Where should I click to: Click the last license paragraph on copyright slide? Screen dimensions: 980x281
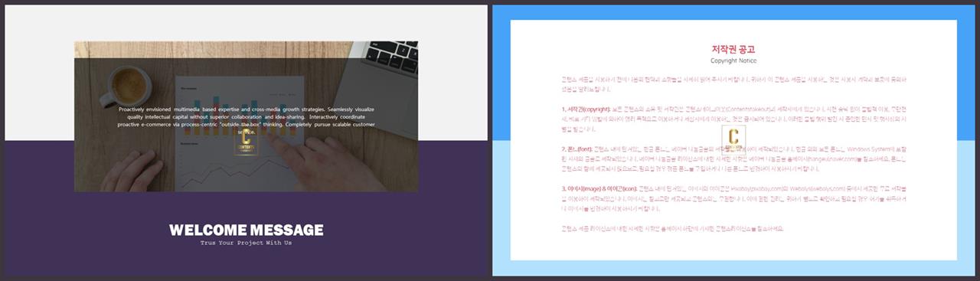point(672,228)
